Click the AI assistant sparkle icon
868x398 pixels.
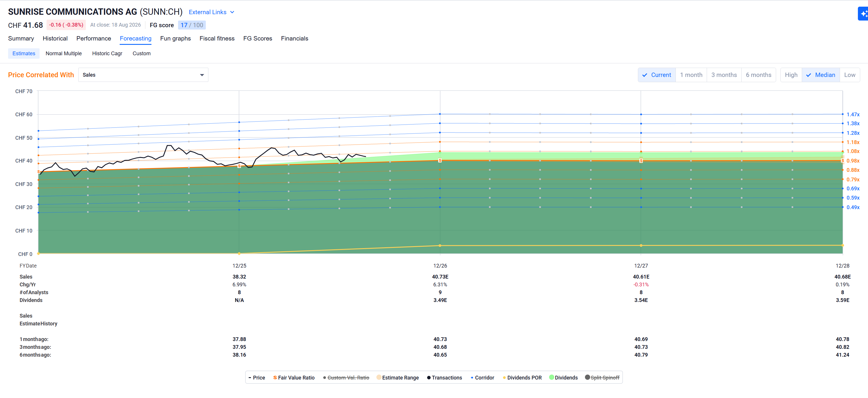(863, 14)
